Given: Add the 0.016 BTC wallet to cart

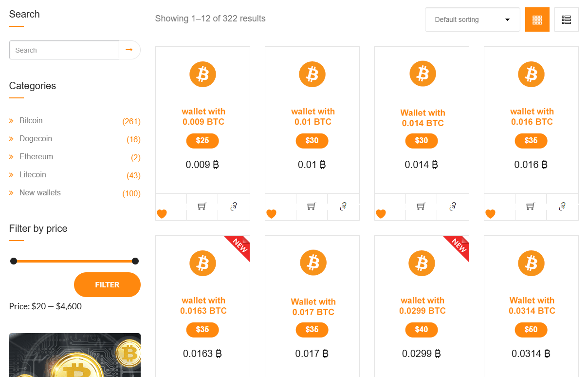Looking at the screenshot, I should point(531,207).
